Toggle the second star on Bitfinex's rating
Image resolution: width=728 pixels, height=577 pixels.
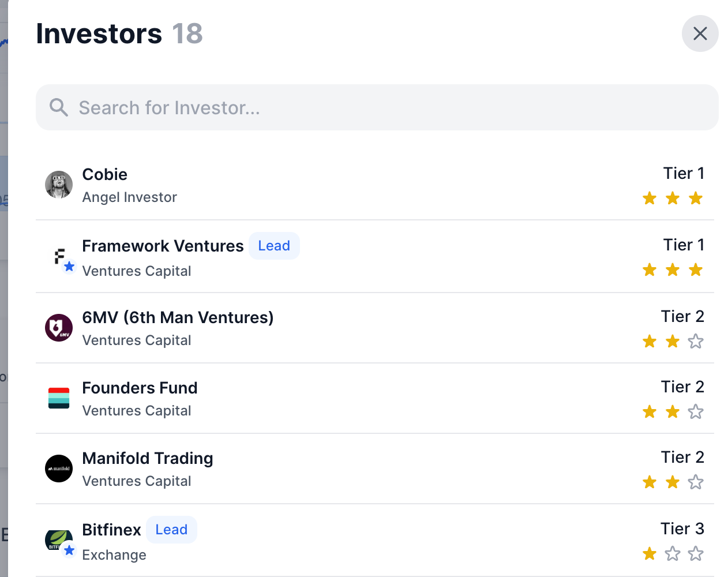coord(672,553)
